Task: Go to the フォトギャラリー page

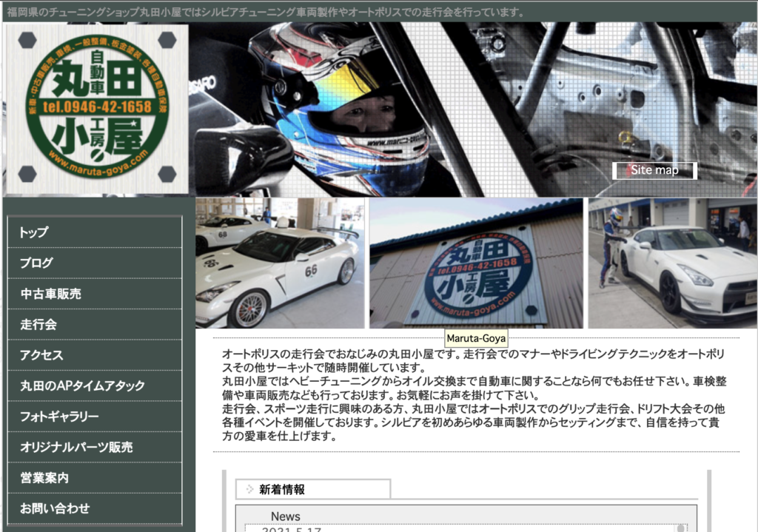Action: click(x=94, y=417)
